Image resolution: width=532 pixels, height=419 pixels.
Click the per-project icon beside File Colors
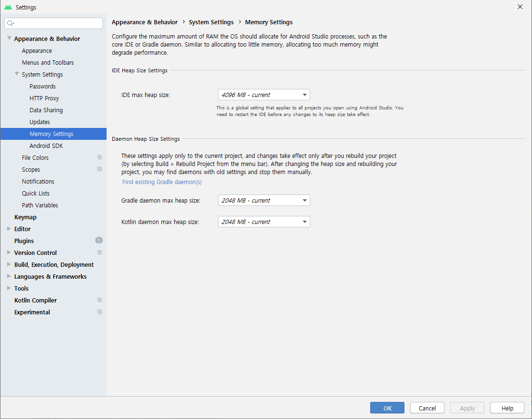tap(99, 157)
